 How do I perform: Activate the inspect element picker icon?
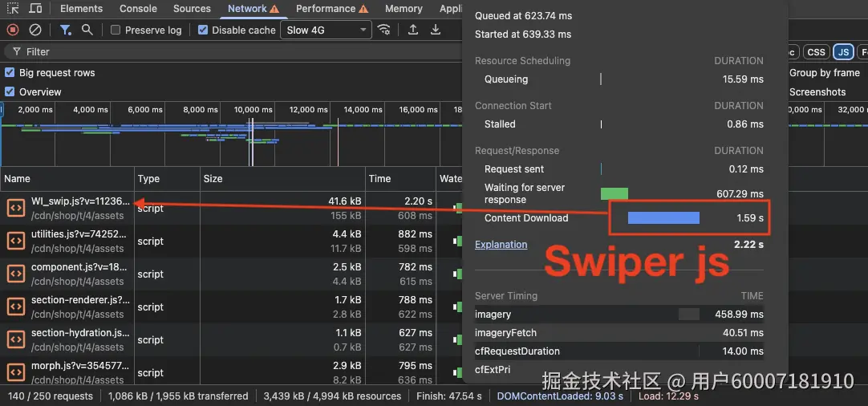pos(13,8)
